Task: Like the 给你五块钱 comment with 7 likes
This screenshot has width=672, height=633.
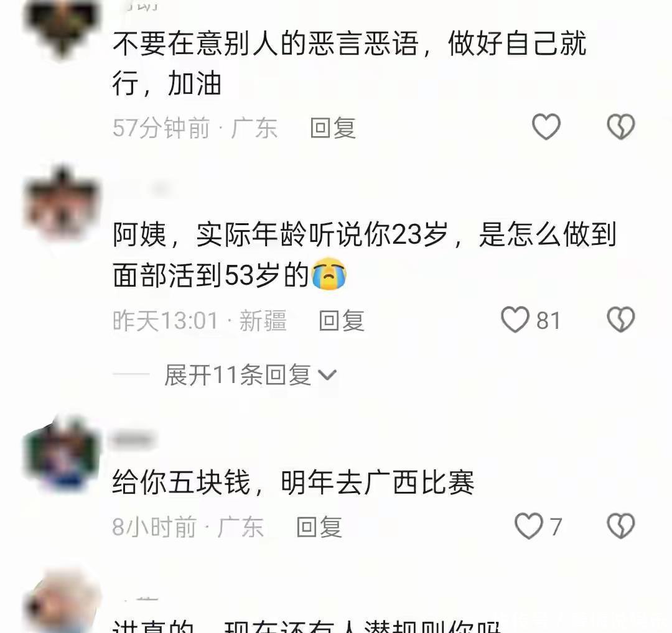Action: [x=529, y=526]
